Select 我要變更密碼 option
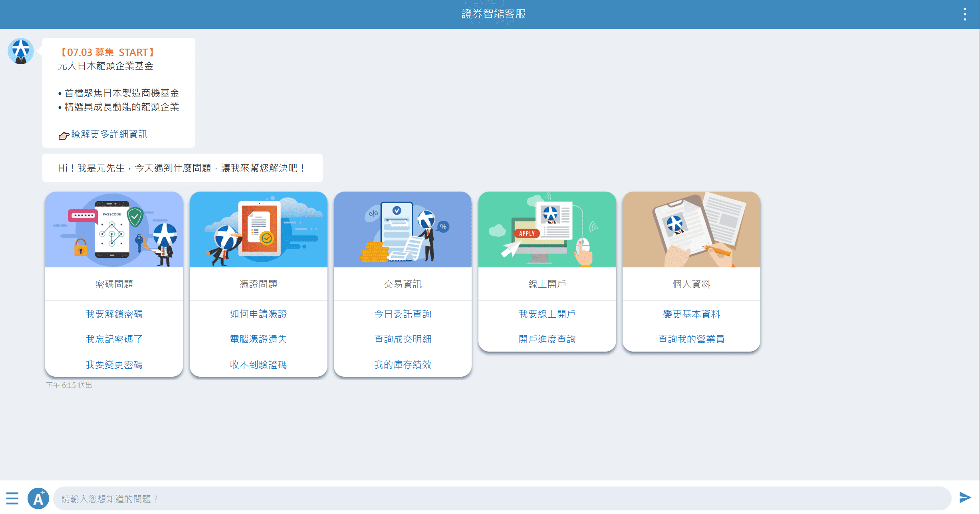Screen dimensions: 980x514 [114, 365]
